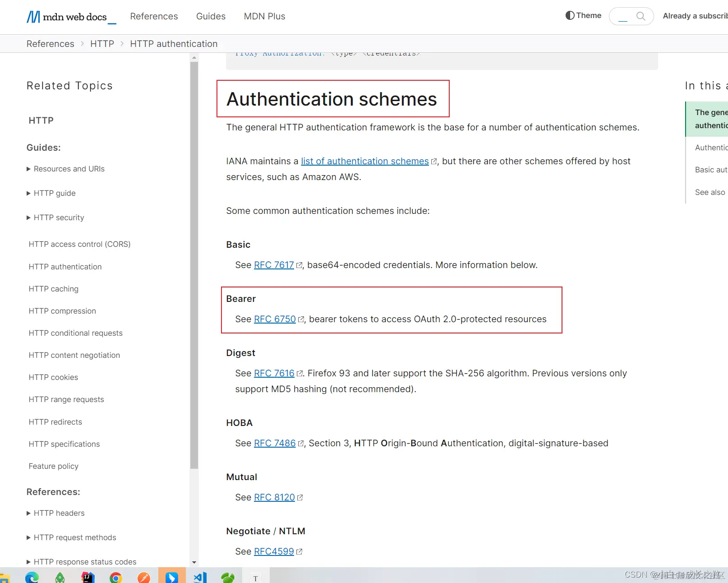Image resolution: width=728 pixels, height=583 pixels.
Task: Jump to Basic authentication in table of contents
Action: (711, 170)
